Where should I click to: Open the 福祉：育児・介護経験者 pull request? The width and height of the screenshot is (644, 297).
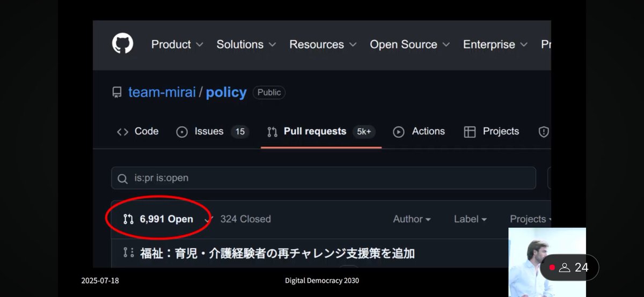(x=277, y=253)
